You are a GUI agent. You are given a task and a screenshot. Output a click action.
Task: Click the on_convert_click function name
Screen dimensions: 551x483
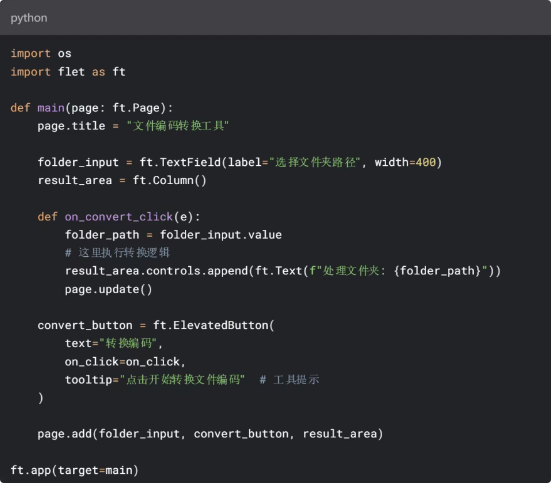[x=118, y=217]
